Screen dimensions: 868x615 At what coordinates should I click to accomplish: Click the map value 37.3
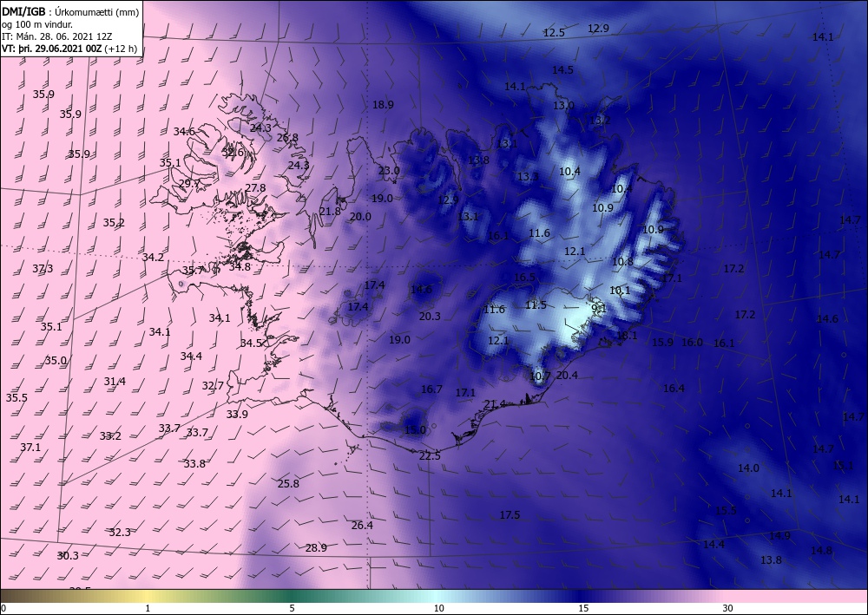[43, 269]
